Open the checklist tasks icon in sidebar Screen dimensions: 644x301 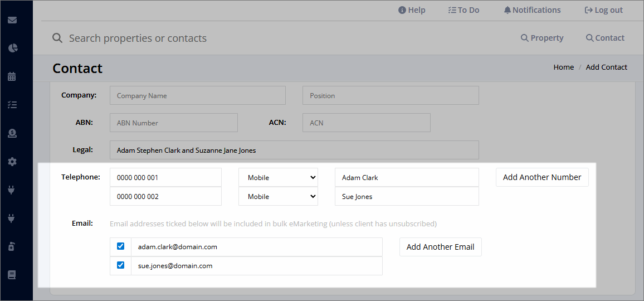[12, 105]
